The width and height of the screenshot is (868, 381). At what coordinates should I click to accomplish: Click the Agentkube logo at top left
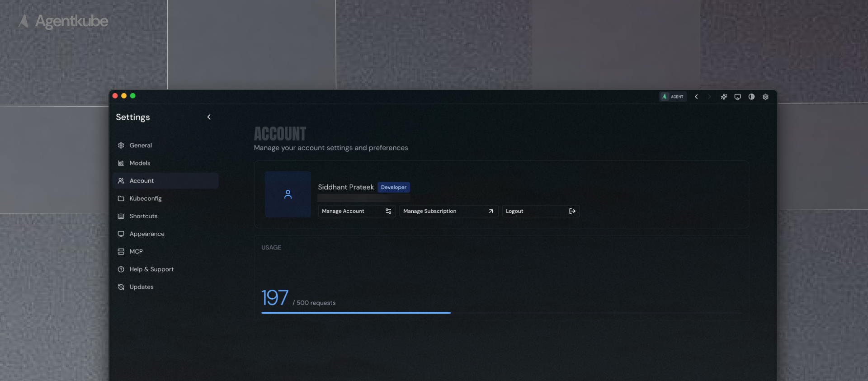tap(63, 21)
